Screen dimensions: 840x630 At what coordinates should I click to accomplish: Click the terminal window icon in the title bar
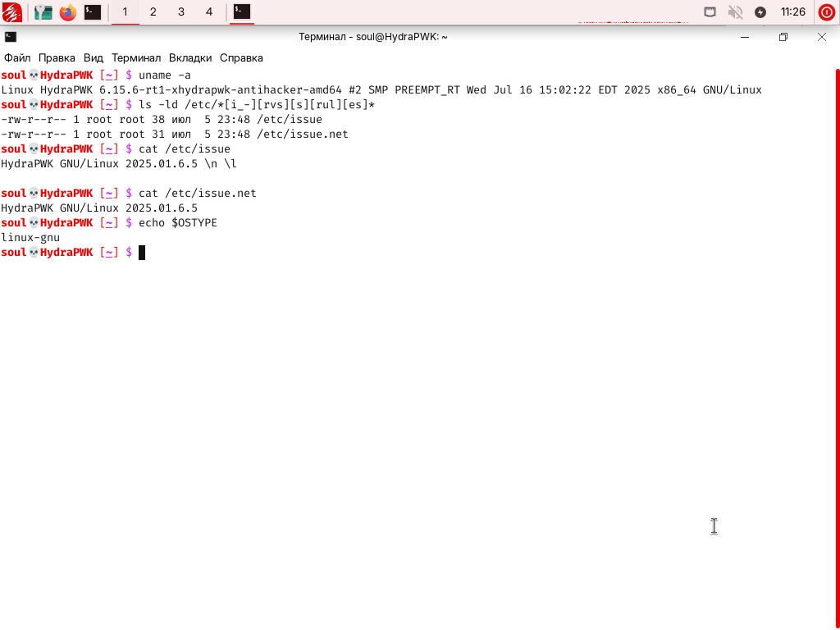pos(11,37)
